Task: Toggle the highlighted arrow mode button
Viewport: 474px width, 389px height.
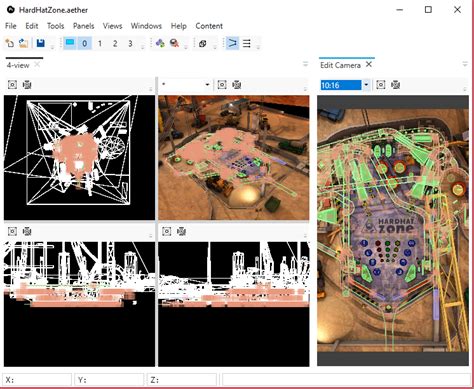Action: pyautogui.click(x=233, y=43)
